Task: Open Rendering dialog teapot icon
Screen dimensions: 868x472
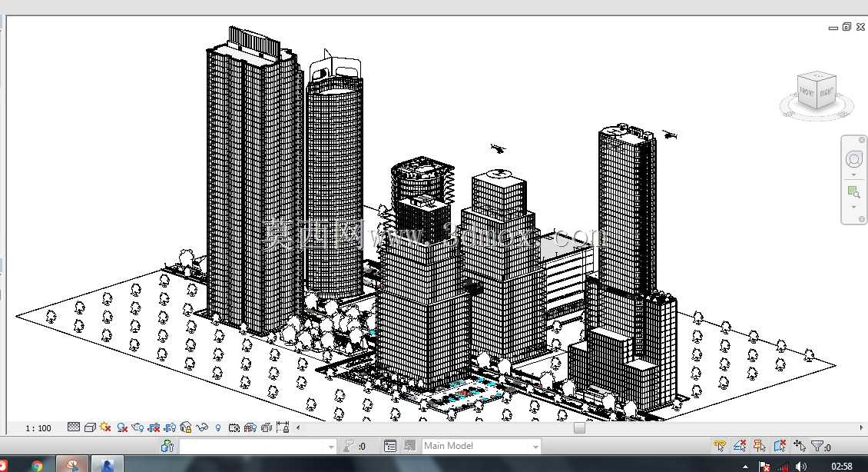Action: [x=137, y=427]
